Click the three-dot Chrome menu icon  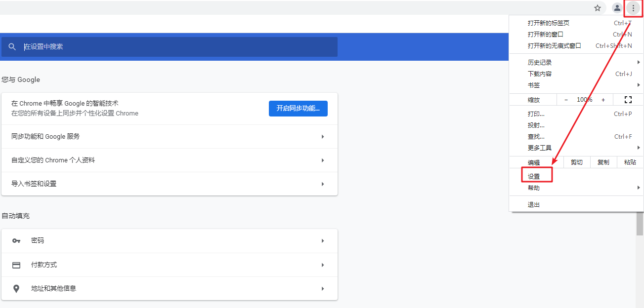tap(633, 8)
